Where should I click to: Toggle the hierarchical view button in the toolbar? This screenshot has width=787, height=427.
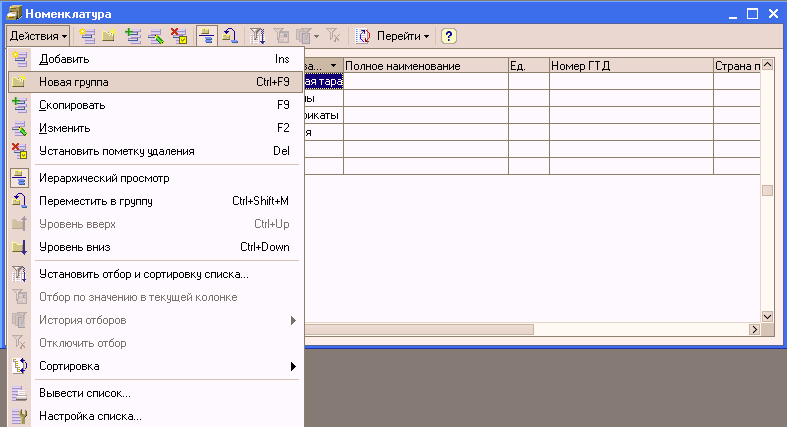[206, 36]
